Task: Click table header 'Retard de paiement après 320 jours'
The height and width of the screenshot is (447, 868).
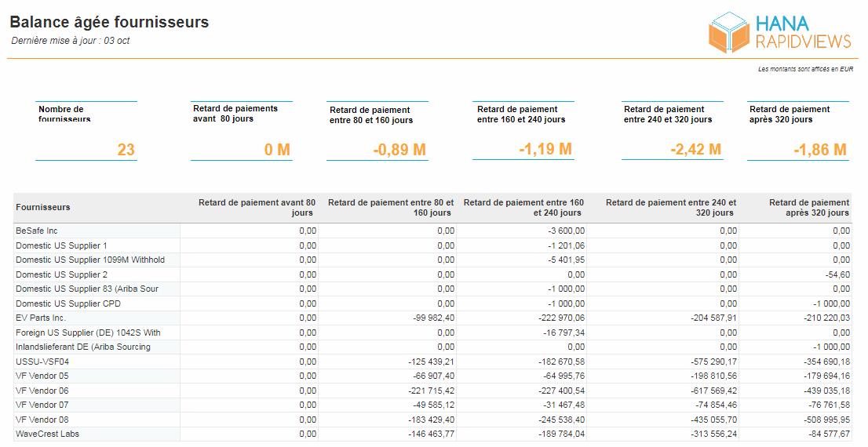Action: [809, 207]
